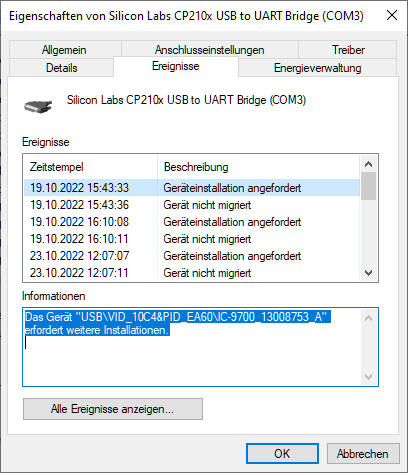Click the USB device icon beside device name
The width and height of the screenshot is (408, 473).
pyautogui.click(x=38, y=106)
